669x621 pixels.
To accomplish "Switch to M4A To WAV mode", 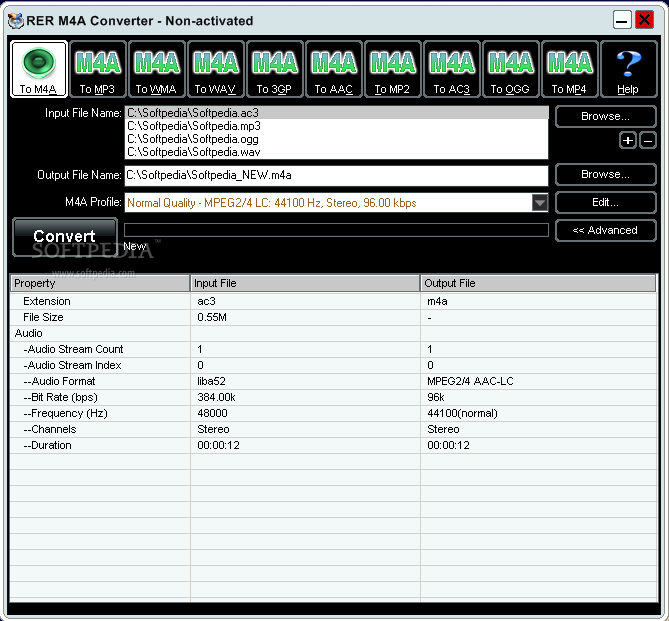I will pos(216,69).
